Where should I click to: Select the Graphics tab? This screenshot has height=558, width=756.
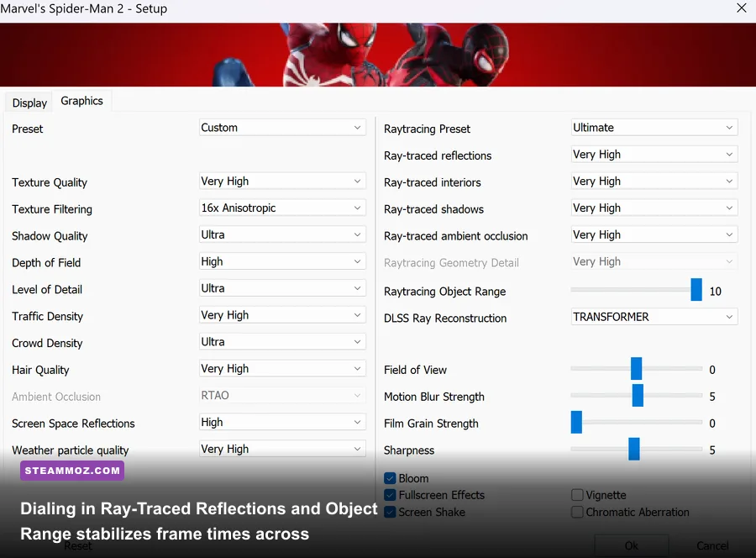[x=82, y=101]
